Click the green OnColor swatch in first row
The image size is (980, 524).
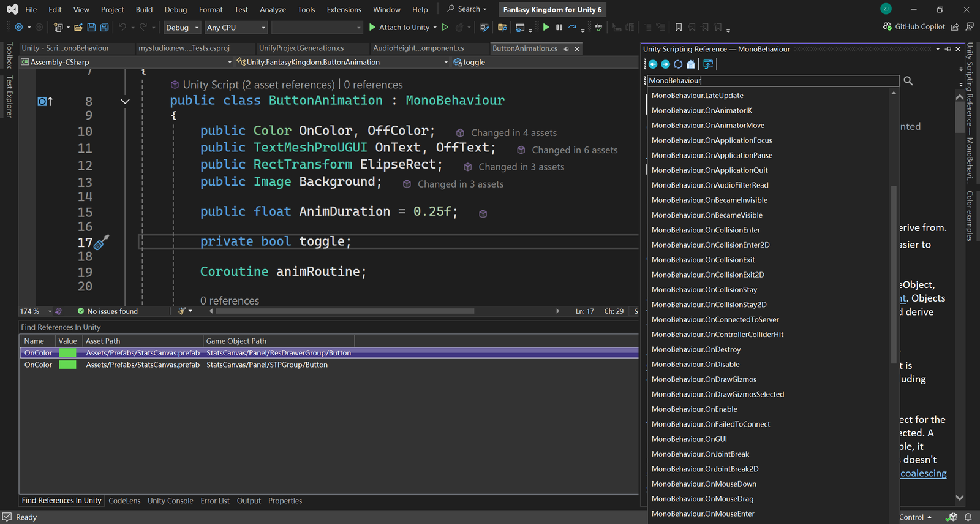(67, 353)
